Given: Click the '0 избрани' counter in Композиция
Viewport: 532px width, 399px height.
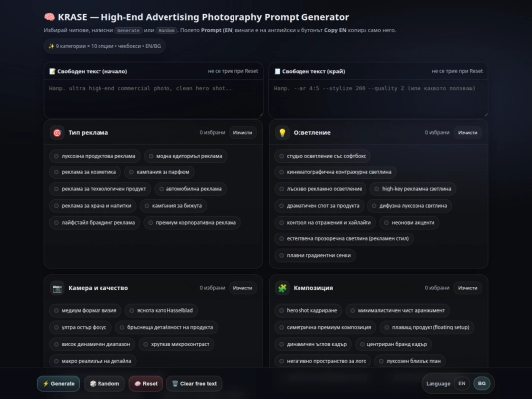Looking at the screenshot, I should 436,288.
